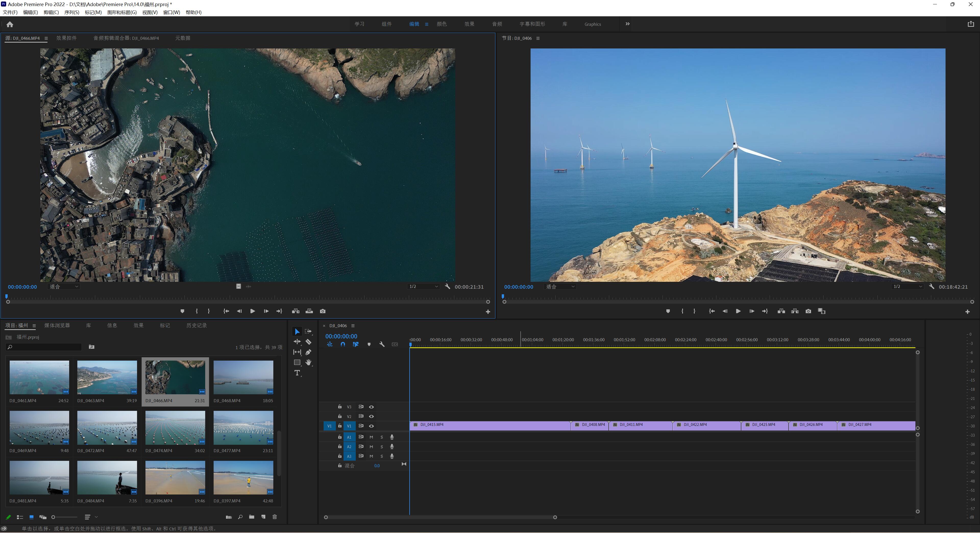Switch to the 颜色 workspace

tap(442, 24)
